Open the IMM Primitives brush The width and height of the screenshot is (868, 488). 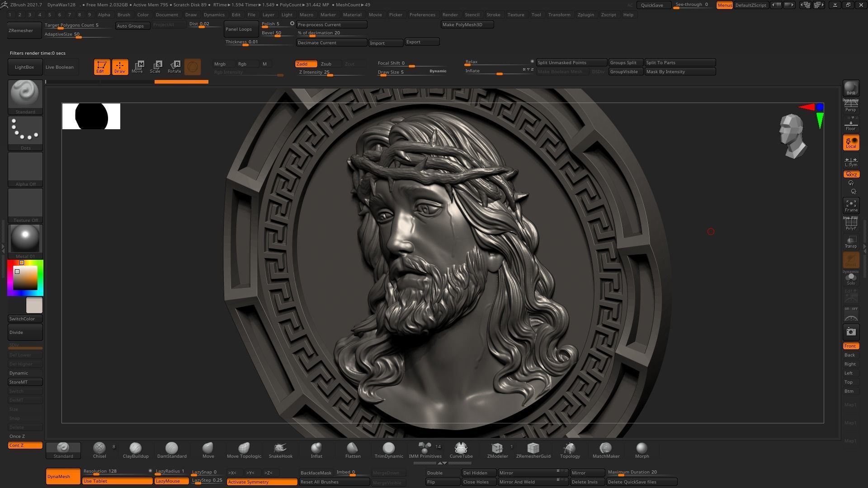pyautogui.click(x=425, y=450)
